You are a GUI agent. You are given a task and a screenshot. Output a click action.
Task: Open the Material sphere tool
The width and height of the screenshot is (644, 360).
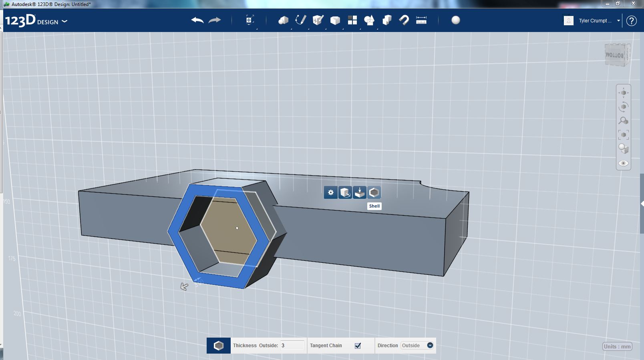click(x=456, y=20)
